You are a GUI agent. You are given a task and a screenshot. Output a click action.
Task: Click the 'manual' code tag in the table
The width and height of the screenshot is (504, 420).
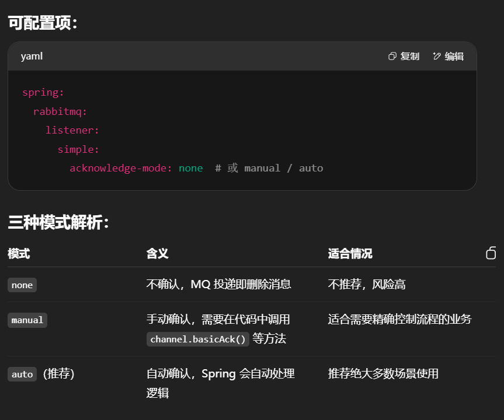[x=27, y=320]
